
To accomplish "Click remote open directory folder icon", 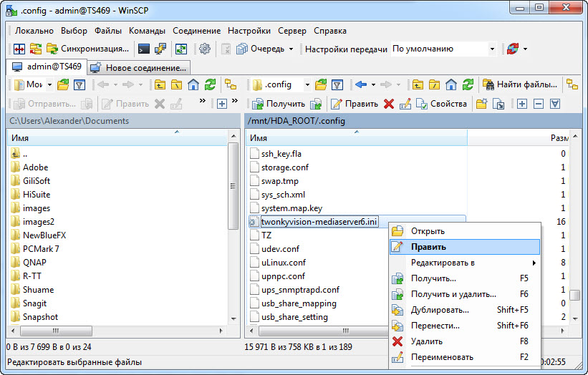I will (x=321, y=84).
